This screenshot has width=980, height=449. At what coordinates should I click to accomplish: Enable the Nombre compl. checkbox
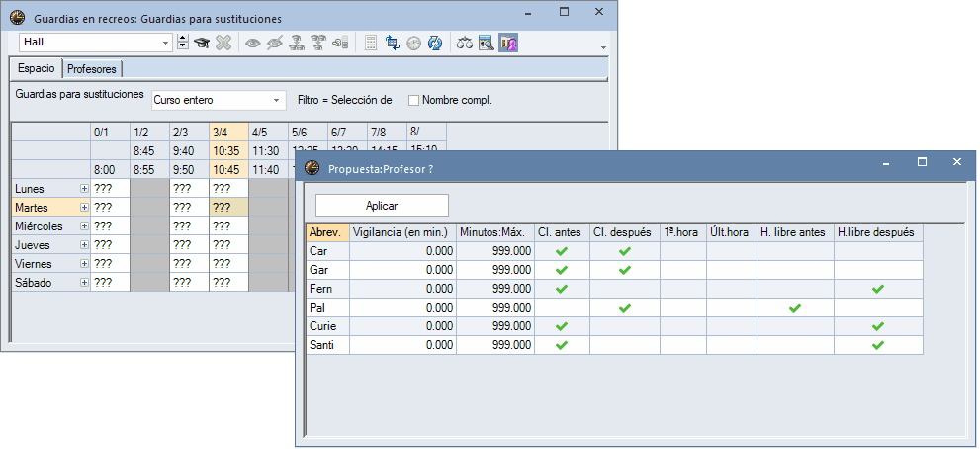coord(413,100)
